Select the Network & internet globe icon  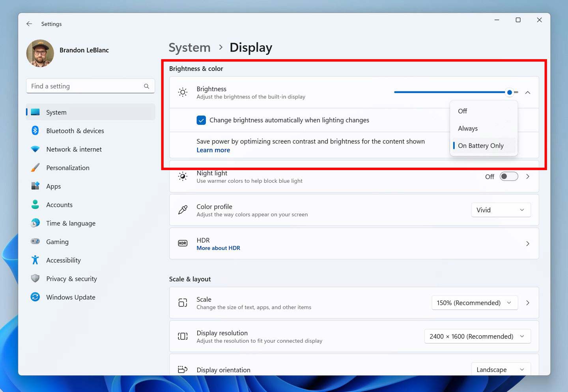pyautogui.click(x=35, y=149)
